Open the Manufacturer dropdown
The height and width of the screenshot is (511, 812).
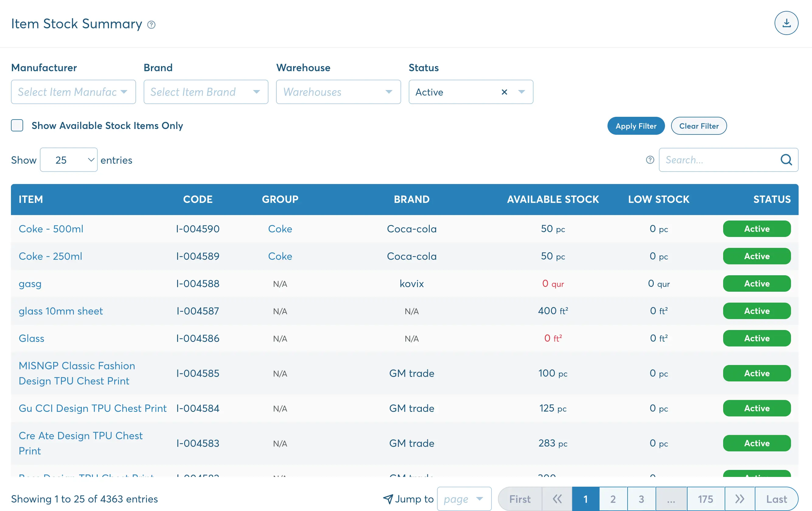point(74,92)
